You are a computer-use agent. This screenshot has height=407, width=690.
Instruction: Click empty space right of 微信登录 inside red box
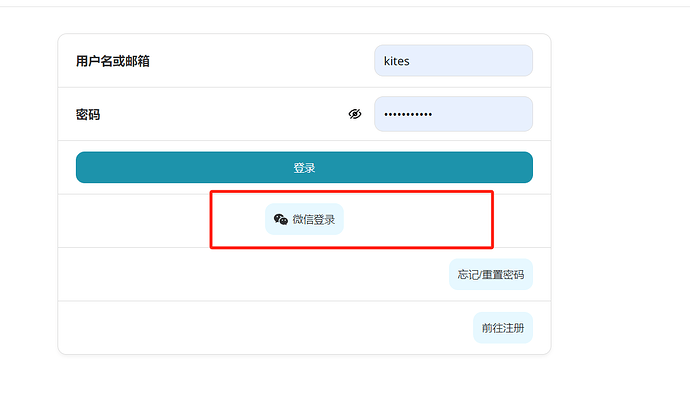pyautogui.click(x=416, y=219)
